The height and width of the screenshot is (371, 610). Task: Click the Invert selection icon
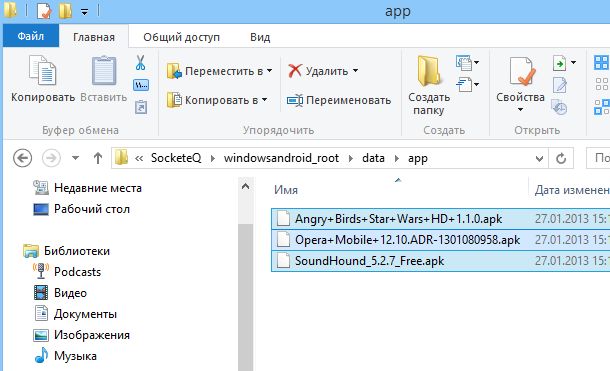(x=601, y=107)
